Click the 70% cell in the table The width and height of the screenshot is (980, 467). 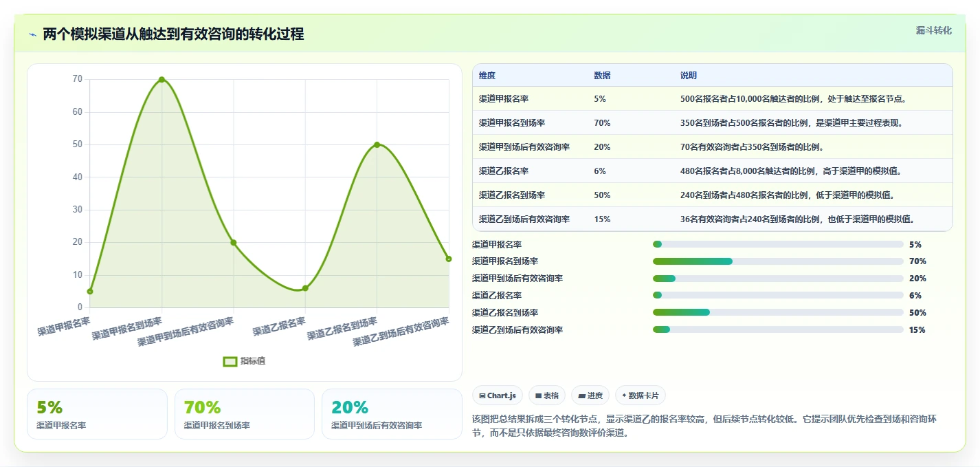(x=602, y=122)
